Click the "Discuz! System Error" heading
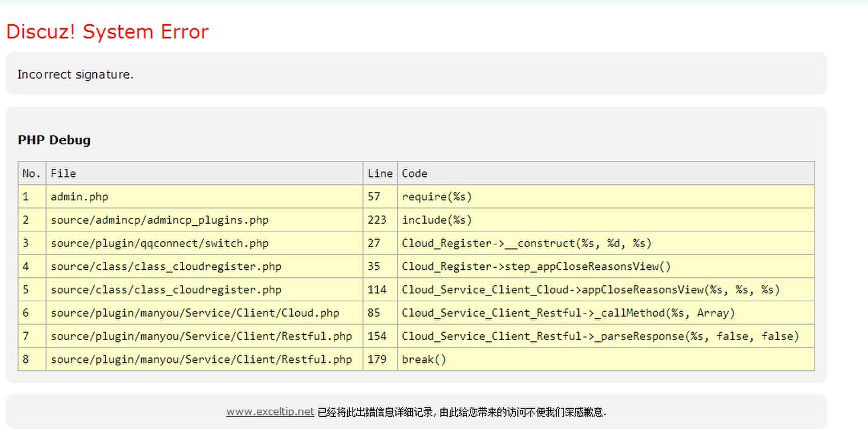Image resolution: width=868 pixels, height=432 pixels. 107,32
